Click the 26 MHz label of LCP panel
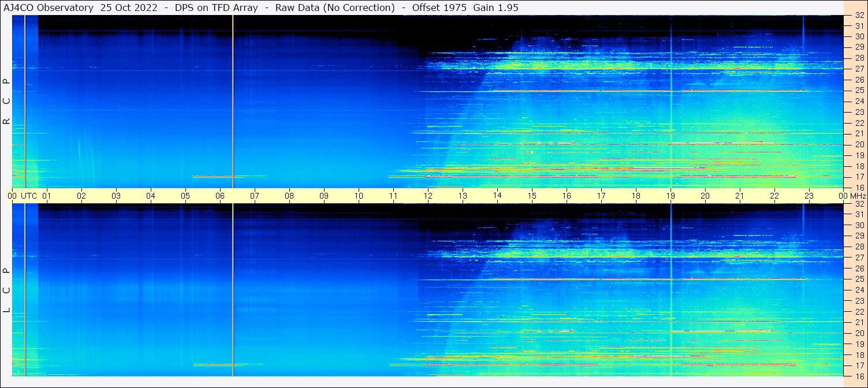Viewport: 868px width, 388px height. pos(859,268)
